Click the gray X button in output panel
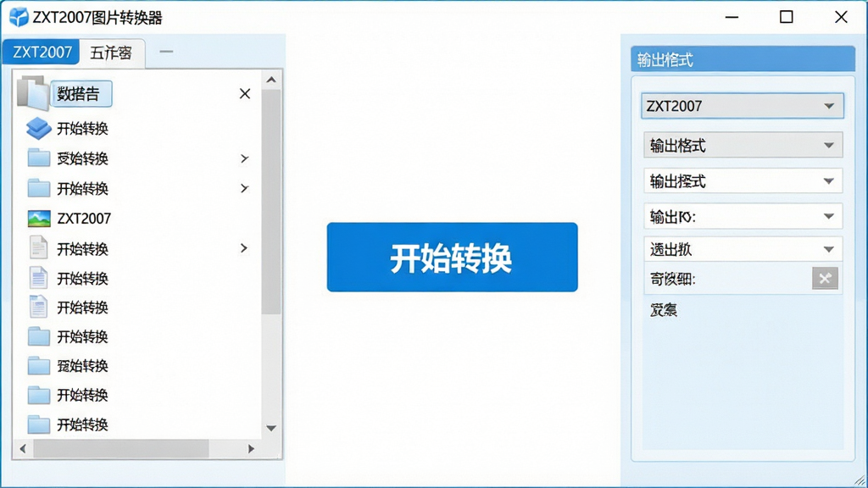Image resolution: width=868 pixels, height=488 pixels. pos(825,278)
